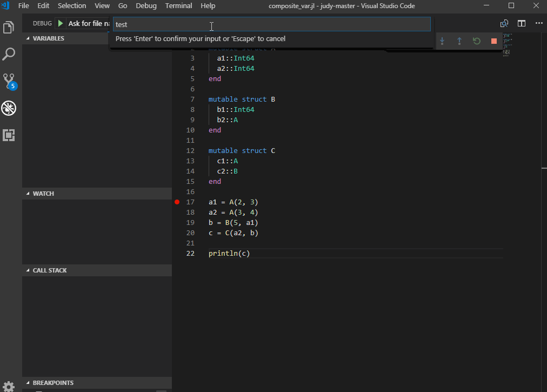Open the Source Control view with badge 5

pyautogui.click(x=9, y=82)
